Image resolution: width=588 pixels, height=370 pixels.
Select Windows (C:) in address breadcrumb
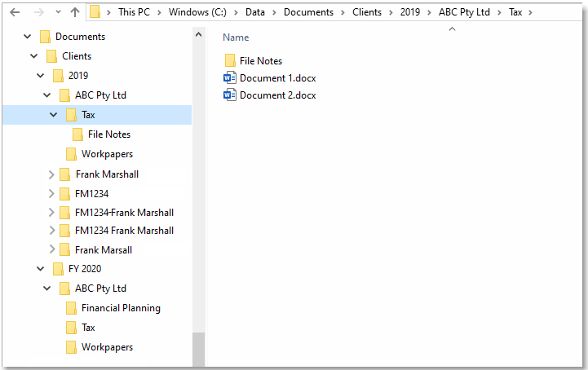click(197, 12)
